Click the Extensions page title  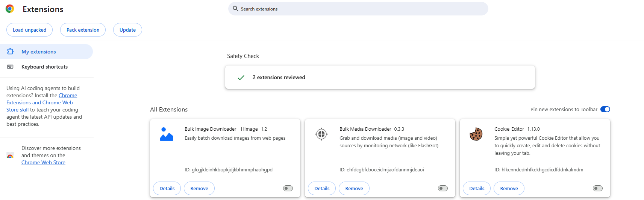coord(43,9)
